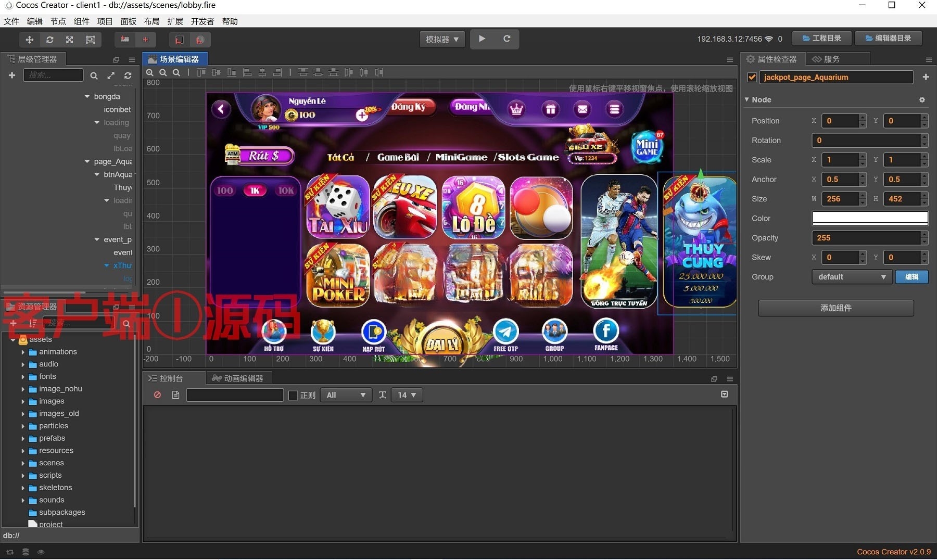This screenshot has width=937, height=560.
Task: Expand the scripts assets folder
Action: (x=23, y=475)
